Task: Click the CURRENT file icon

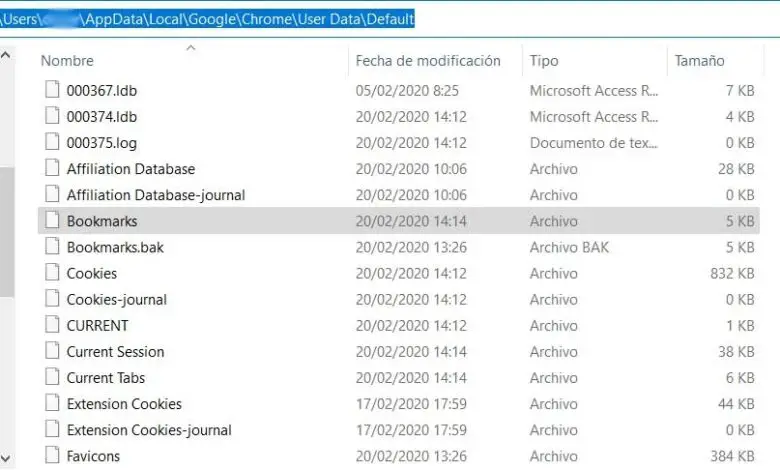Action: [x=51, y=325]
